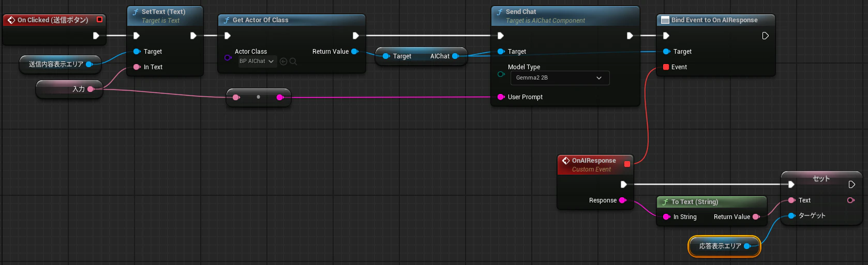868x265 pixels.
Task: Select the 入力 variable node
Action: [69, 89]
